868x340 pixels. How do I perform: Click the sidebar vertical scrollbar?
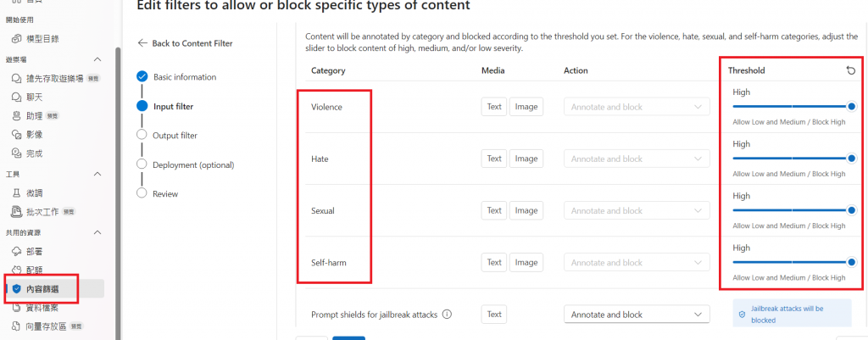pyautogui.click(x=117, y=170)
